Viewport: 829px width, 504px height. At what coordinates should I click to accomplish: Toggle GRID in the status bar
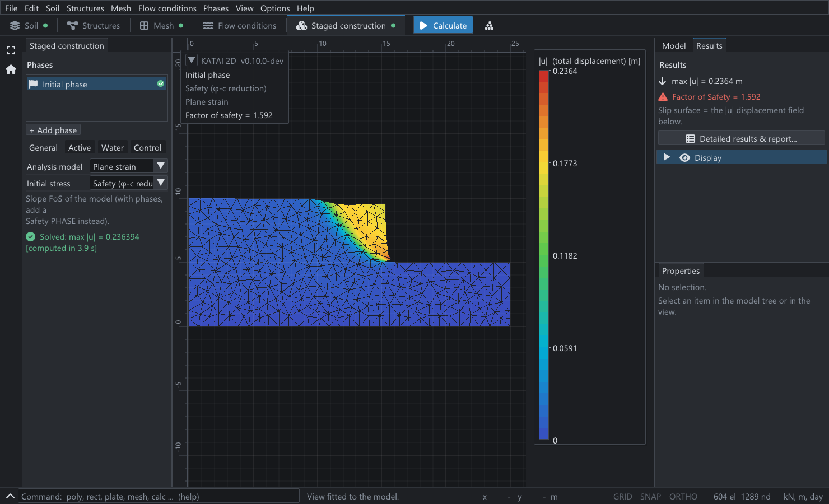(x=622, y=497)
